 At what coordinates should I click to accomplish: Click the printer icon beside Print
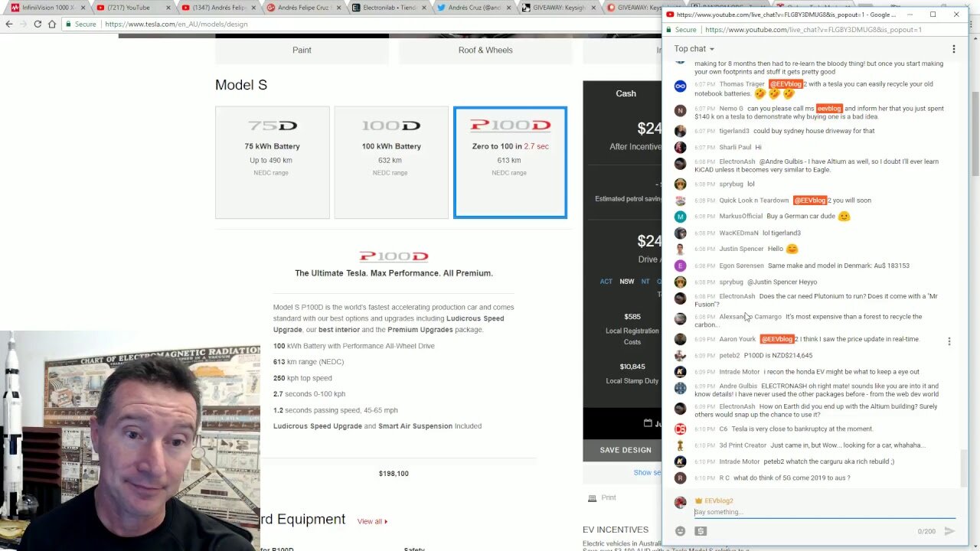pos(592,498)
